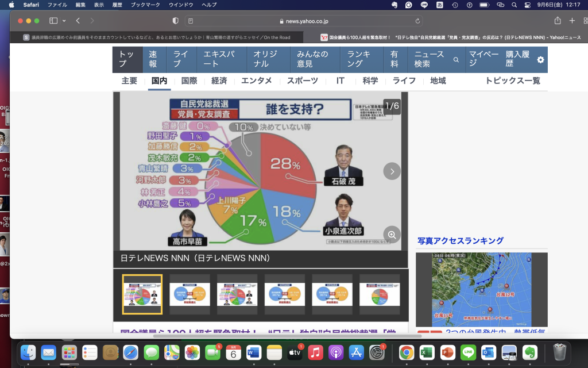Click the 購入履歴 link
The width and height of the screenshot is (588, 368).
click(517, 59)
